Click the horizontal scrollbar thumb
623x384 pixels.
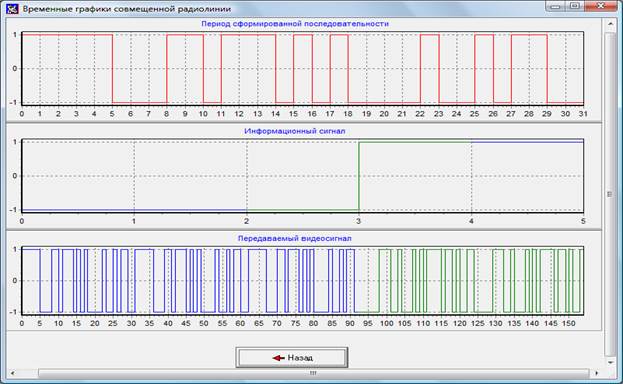[x=313, y=373]
